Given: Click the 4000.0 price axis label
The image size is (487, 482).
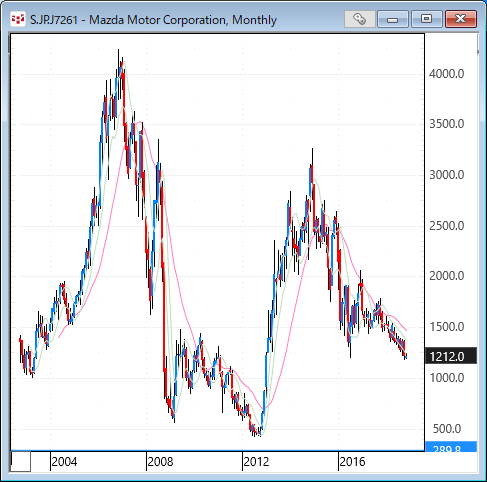Looking at the screenshot, I should click(x=446, y=74).
